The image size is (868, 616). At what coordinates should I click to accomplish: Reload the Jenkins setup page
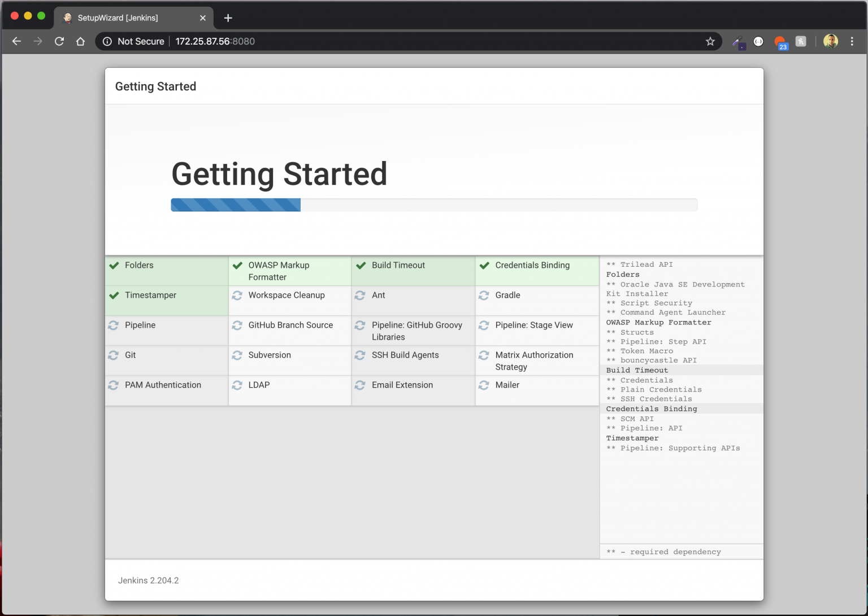coord(59,41)
